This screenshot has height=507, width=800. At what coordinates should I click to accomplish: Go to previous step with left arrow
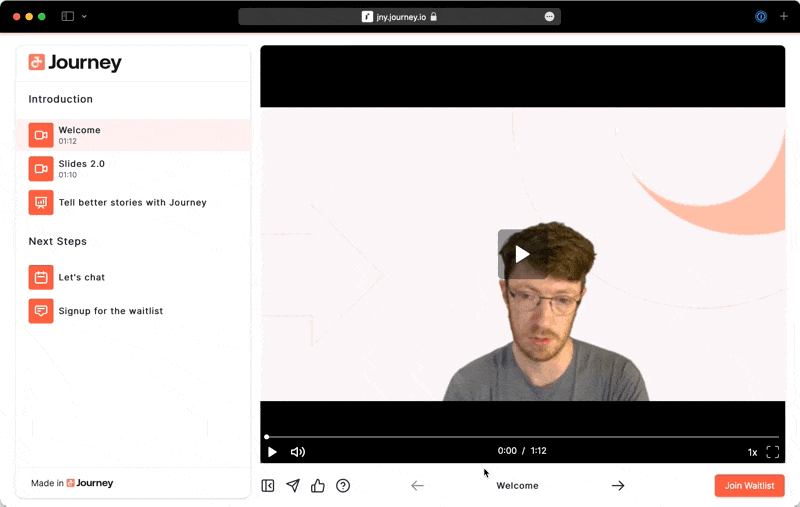[x=417, y=486]
